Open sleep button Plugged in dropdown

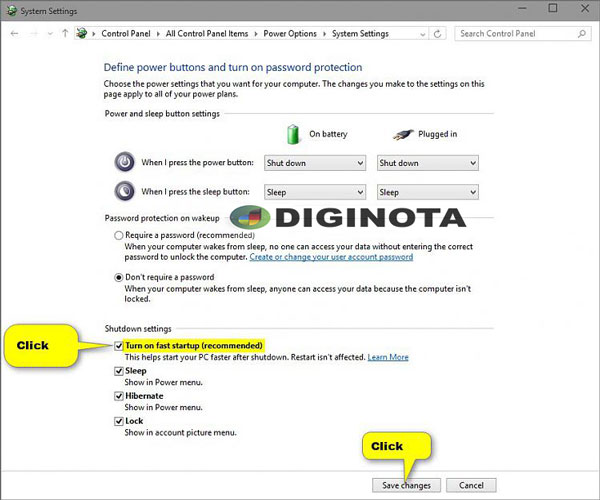point(427,192)
